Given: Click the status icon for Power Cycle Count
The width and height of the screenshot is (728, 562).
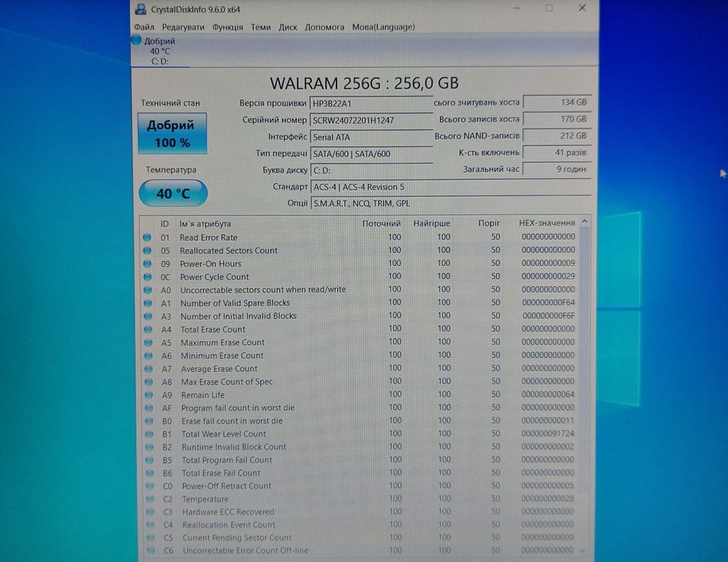Looking at the screenshot, I should tap(148, 277).
